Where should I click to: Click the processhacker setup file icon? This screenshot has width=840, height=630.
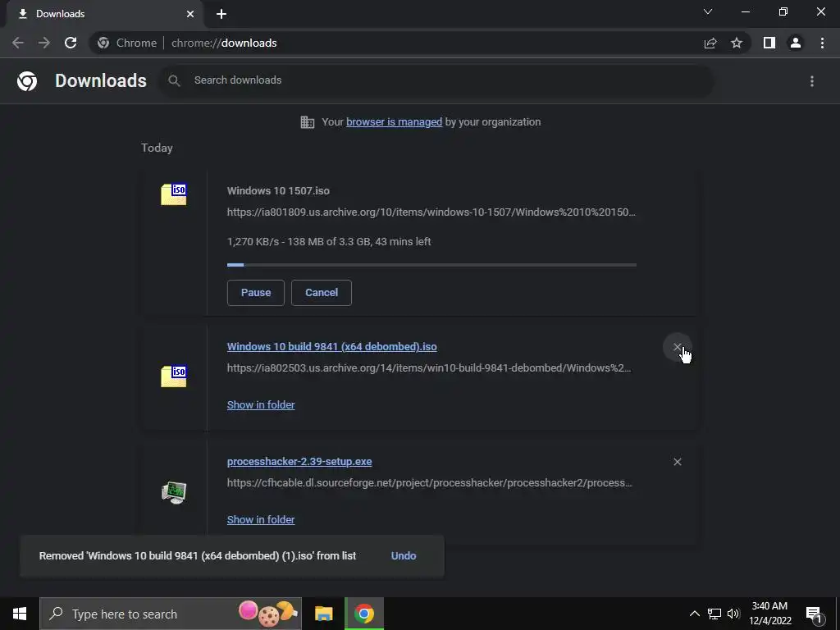point(174,493)
